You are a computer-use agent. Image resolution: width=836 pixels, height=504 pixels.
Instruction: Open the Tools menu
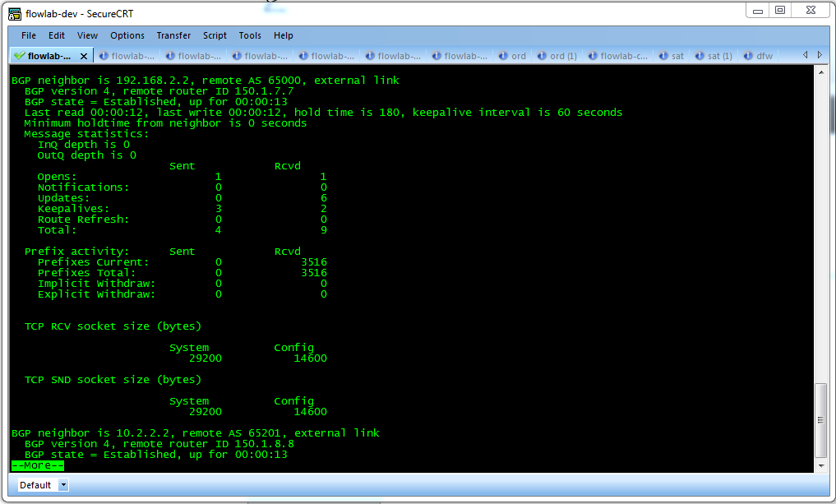[x=250, y=35]
